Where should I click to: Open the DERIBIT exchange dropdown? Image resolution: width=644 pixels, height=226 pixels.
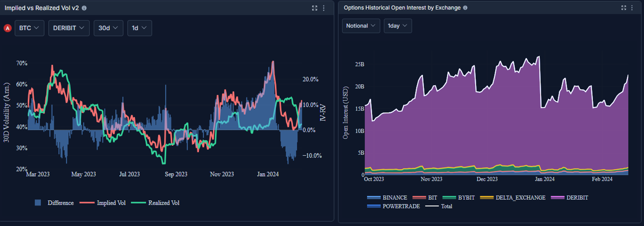tap(69, 28)
